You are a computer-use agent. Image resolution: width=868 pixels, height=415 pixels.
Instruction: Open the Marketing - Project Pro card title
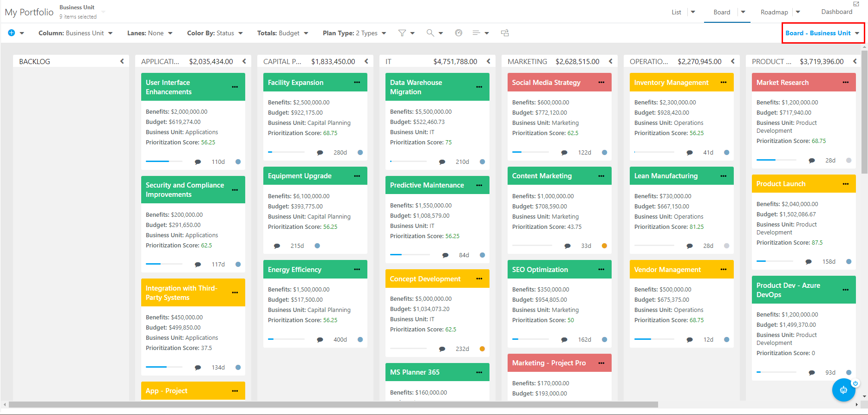(x=549, y=363)
